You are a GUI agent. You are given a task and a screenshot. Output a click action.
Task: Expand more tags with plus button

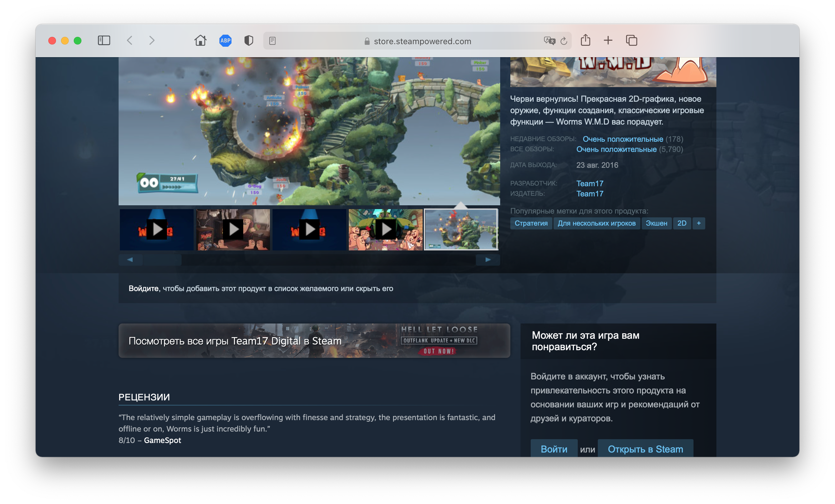[x=699, y=223]
